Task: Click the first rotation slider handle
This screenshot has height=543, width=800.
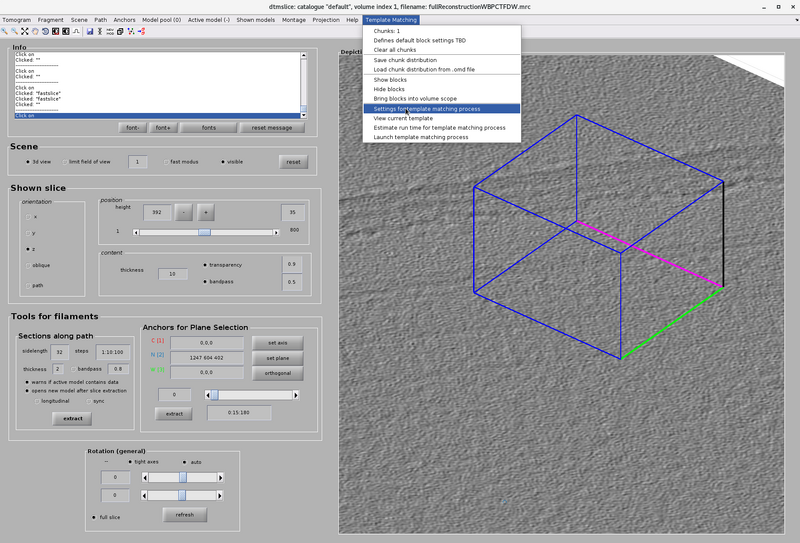Action: click(183, 478)
